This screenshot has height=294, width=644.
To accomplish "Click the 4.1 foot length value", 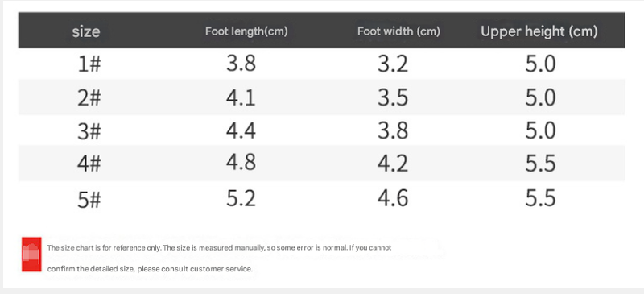I will [241, 97].
